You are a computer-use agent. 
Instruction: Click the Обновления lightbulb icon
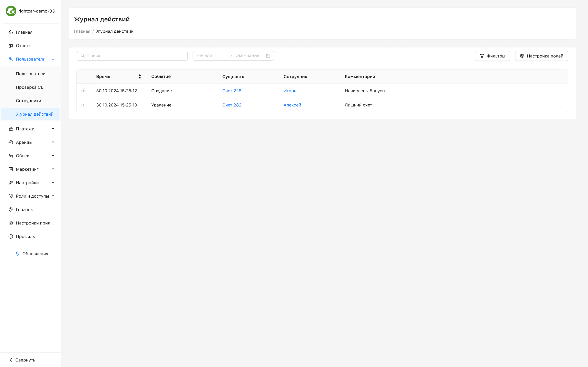18,254
